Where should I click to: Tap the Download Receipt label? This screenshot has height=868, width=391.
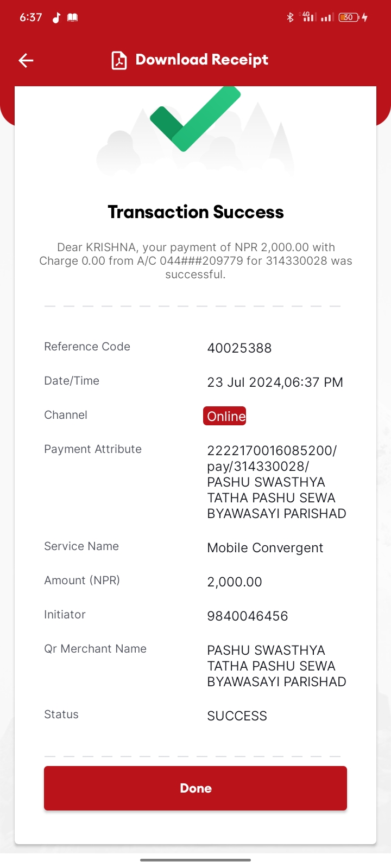[202, 60]
